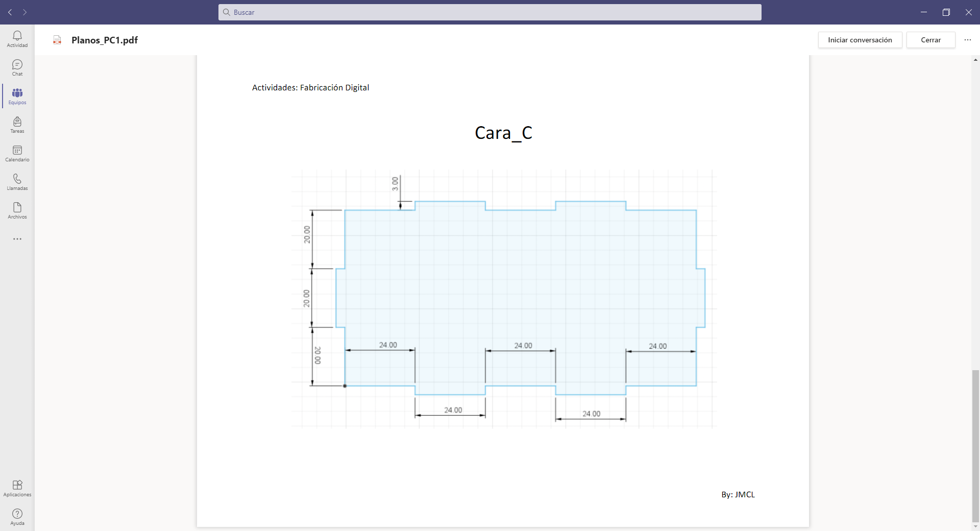Navigate forward with the right arrow

[x=24, y=12]
